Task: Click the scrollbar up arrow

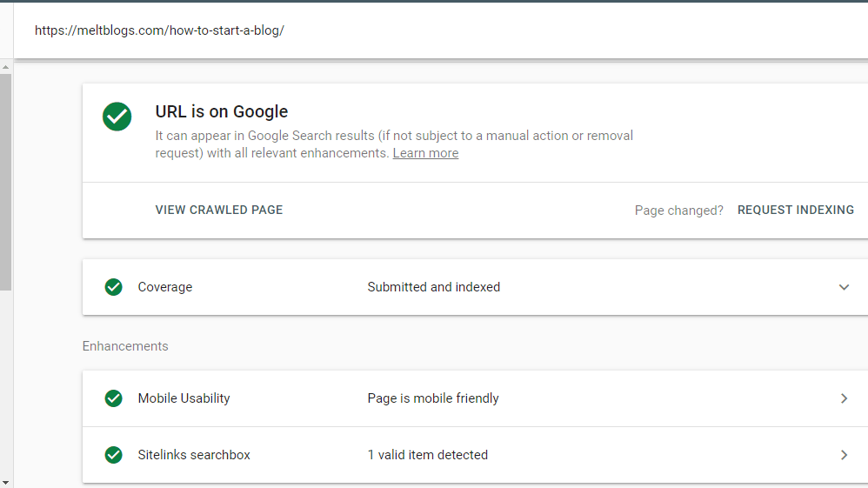Action: tap(5, 67)
